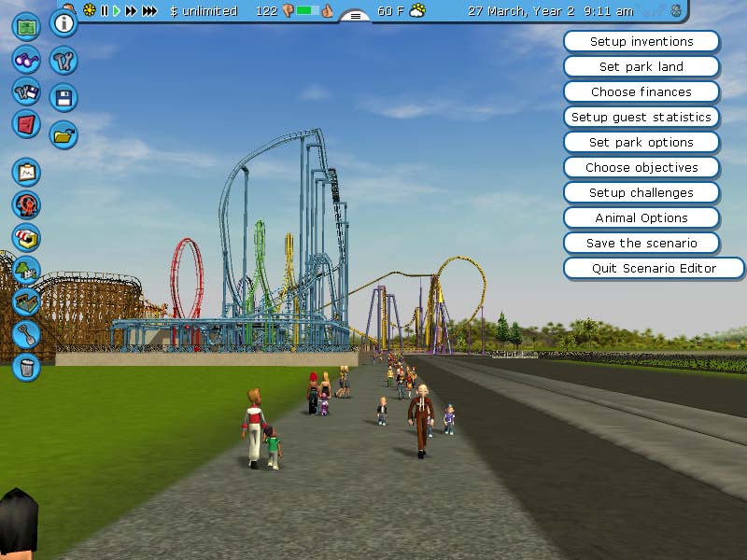This screenshot has height=560, width=747.
Task: Click the info (i) button
Action: coord(63,22)
